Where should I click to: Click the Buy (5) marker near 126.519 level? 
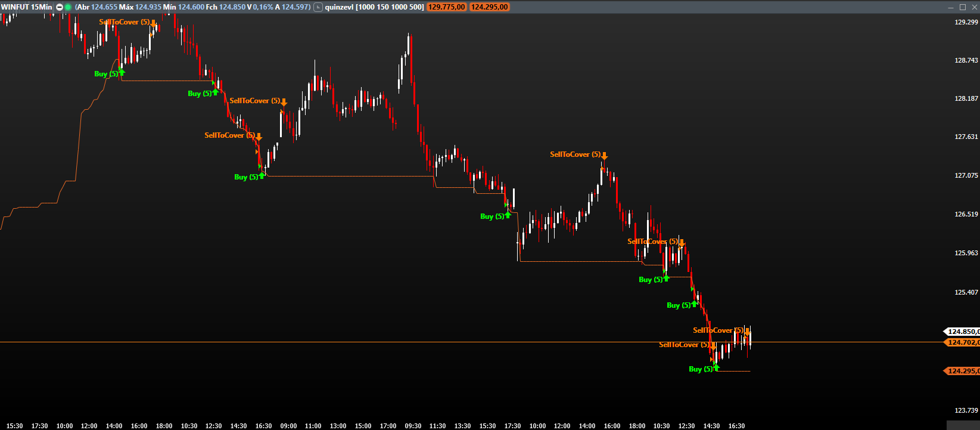[508, 215]
